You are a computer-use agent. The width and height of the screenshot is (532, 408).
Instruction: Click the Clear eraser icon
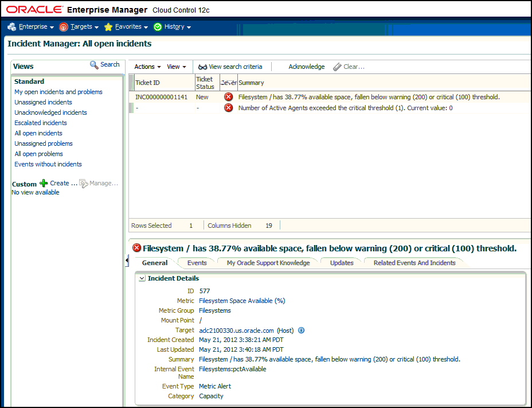coord(337,67)
